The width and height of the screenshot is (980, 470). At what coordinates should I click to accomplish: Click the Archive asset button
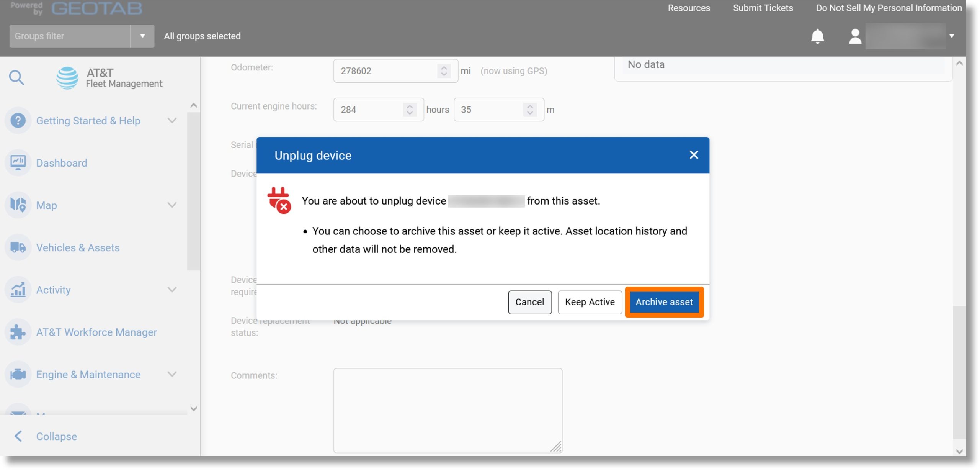[x=664, y=302]
